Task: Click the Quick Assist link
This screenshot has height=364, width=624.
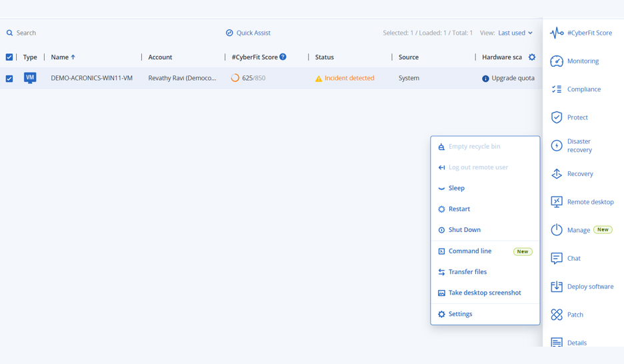Action: tap(253, 33)
